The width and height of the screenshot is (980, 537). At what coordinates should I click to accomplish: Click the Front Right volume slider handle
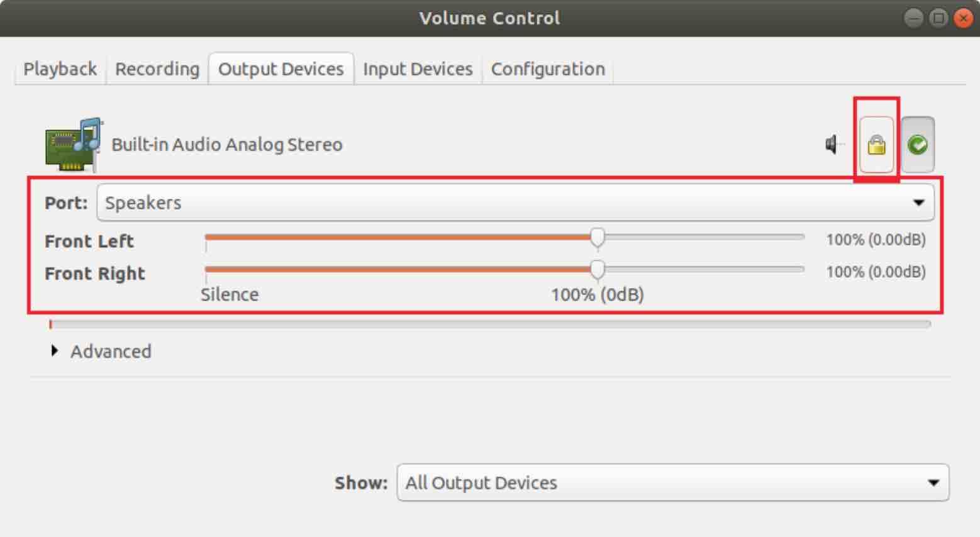[598, 270]
